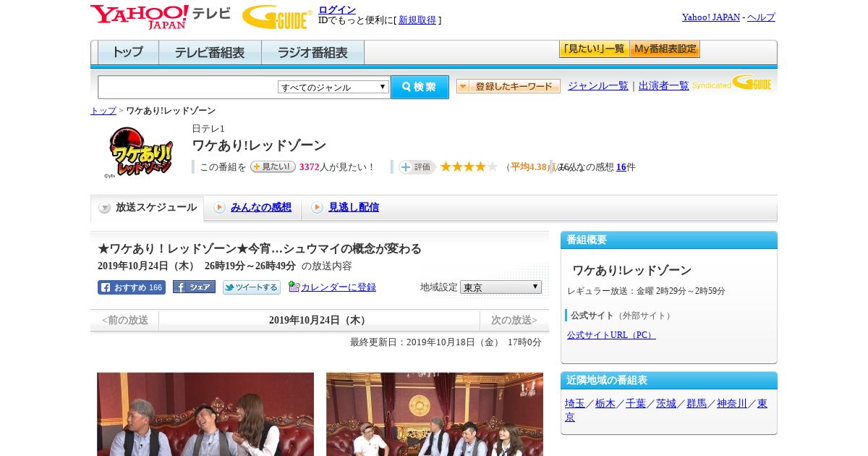
Task: Click the 3372 viewers count text
Action: click(310, 167)
